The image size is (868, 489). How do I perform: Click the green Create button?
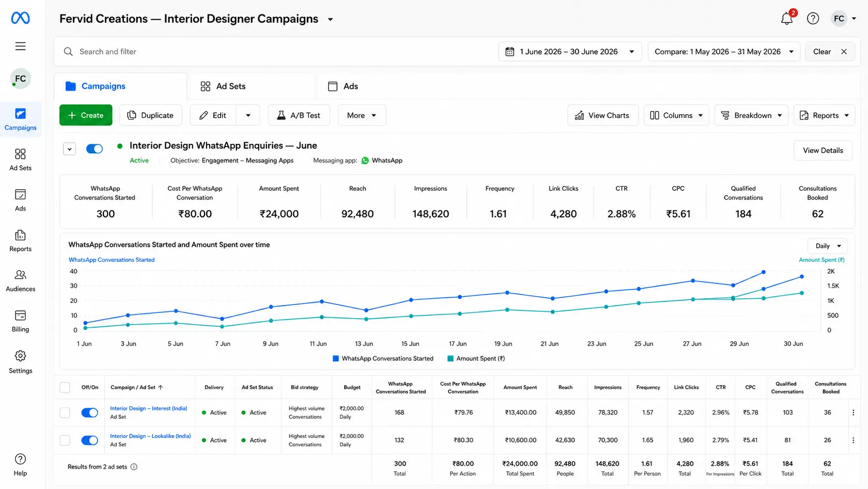86,115
